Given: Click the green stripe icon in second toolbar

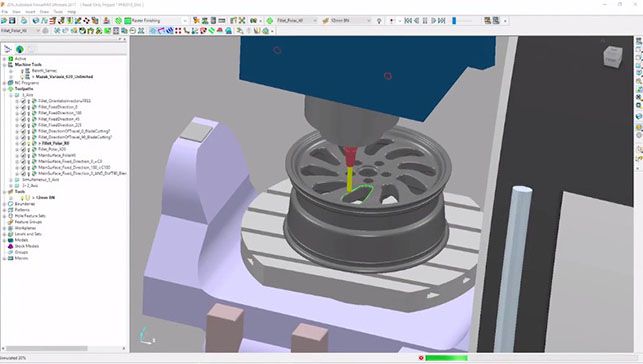Looking at the screenshot, I should click(x=212, y=30).
